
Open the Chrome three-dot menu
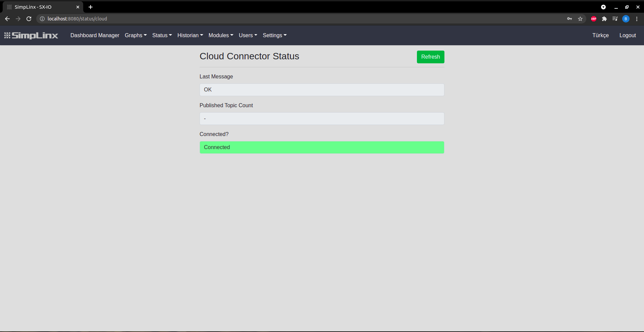click(637, 19)
